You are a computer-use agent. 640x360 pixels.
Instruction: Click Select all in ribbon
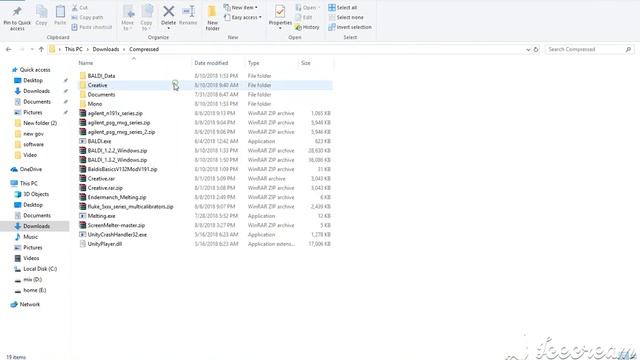click(343, 8)
